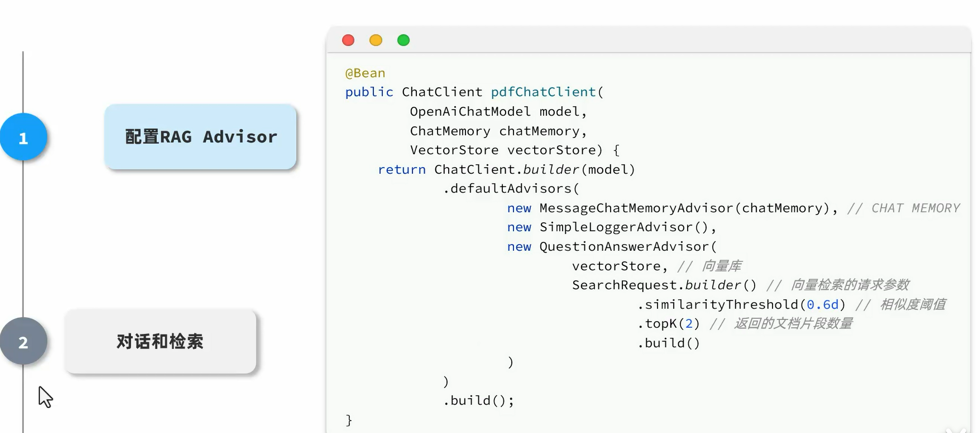
Task: Click the green window dot
Action: coord(403,40)
